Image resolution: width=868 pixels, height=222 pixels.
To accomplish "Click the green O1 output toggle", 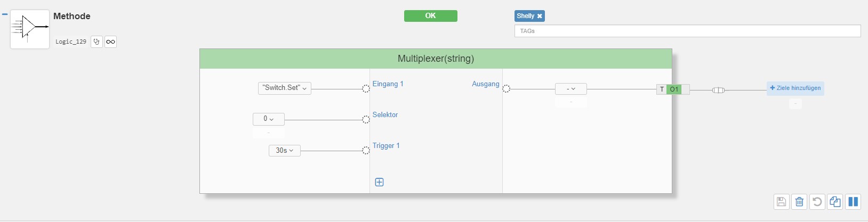I will coord(674,89).
